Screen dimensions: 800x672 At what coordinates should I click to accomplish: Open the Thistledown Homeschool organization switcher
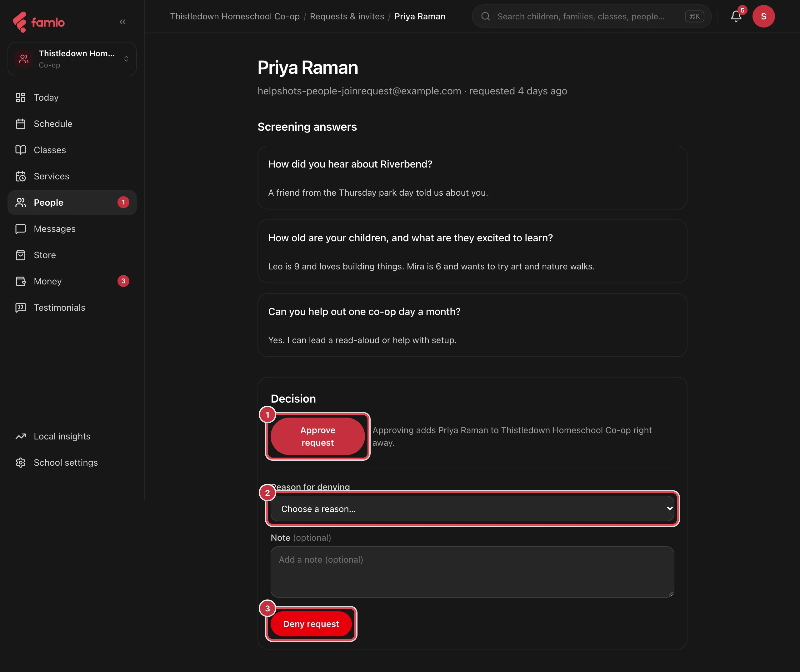point(72,59)
